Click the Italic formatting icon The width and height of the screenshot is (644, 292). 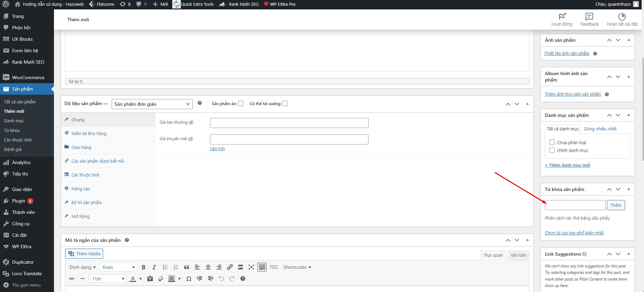pos(154,267)
